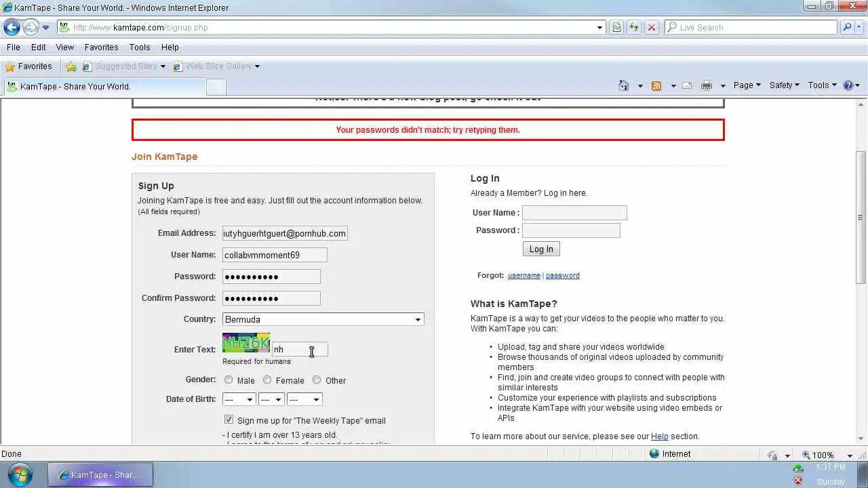Click the status bar security padlock icon
The height and width of the screenshot is (488, 868).
(x=772, y=455)
